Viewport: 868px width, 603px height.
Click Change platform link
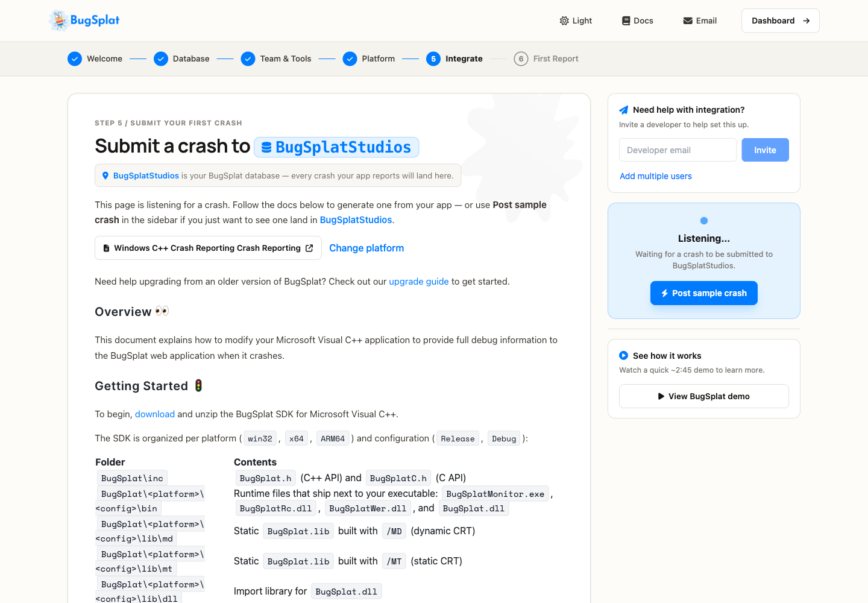(x=366, y=248)
